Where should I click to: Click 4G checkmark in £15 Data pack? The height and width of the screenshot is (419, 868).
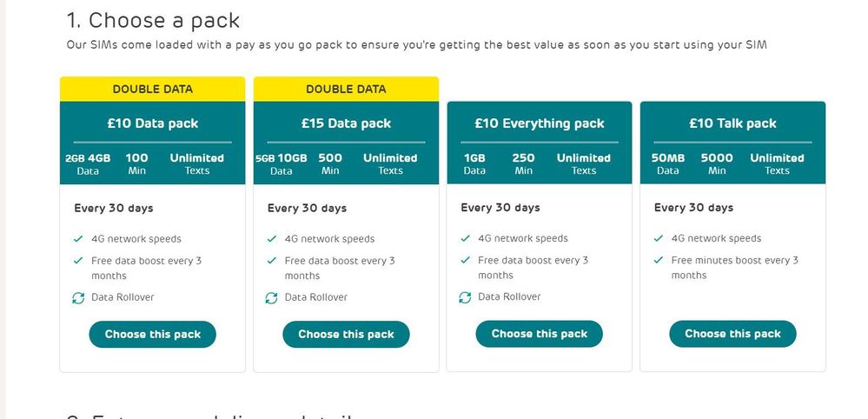tap(272, 238)
